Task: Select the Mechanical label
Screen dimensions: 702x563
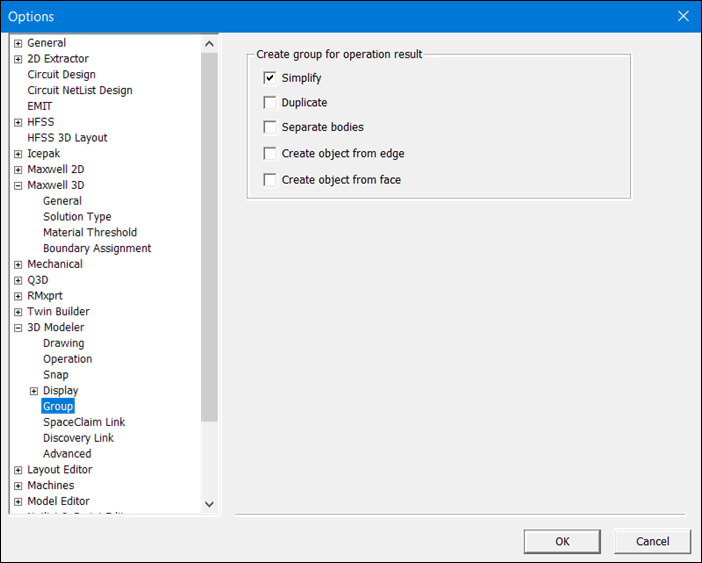Action: coord(55,264)
